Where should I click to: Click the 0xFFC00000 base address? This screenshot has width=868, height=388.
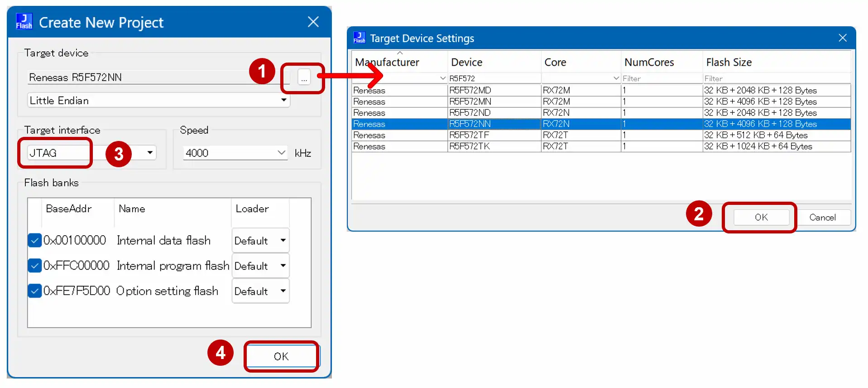(x=77, y=266)
